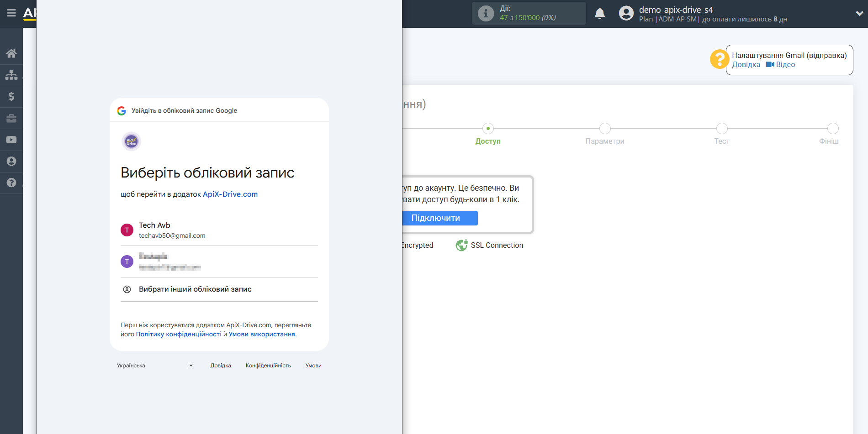The height and width of the screenshot is (434, 868).
Task: Click Конфіденційність footer link
Action: pyautogui.click(x=268, y=366)
